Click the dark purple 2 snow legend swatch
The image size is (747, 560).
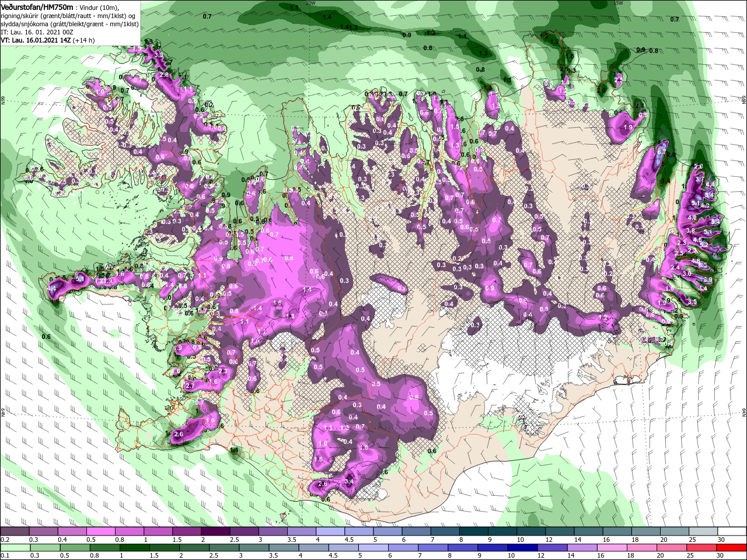tap(215, 531)
